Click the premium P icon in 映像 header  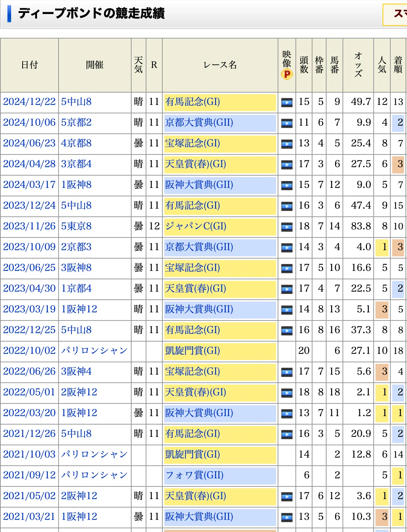287,75
